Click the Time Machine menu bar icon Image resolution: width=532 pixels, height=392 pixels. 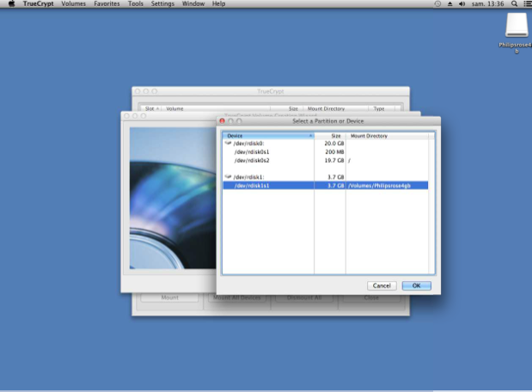tap(437, 3)
